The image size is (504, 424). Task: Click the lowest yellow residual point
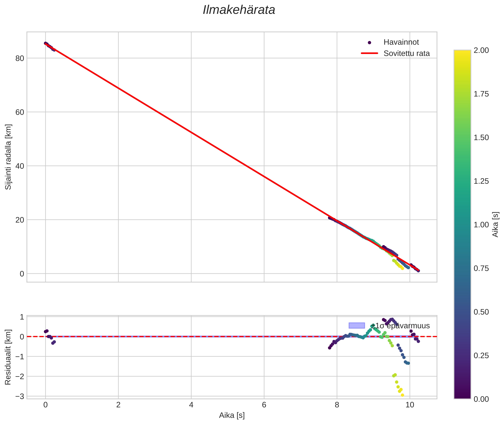point(402,395)
